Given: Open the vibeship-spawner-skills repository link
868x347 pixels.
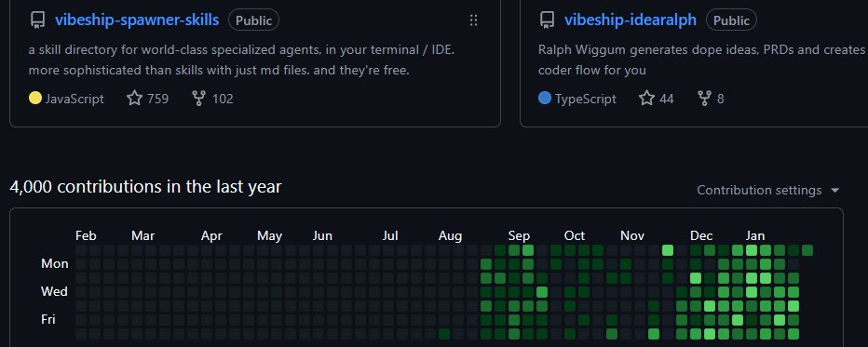Looking at the screenshot, I should point(137,20).
